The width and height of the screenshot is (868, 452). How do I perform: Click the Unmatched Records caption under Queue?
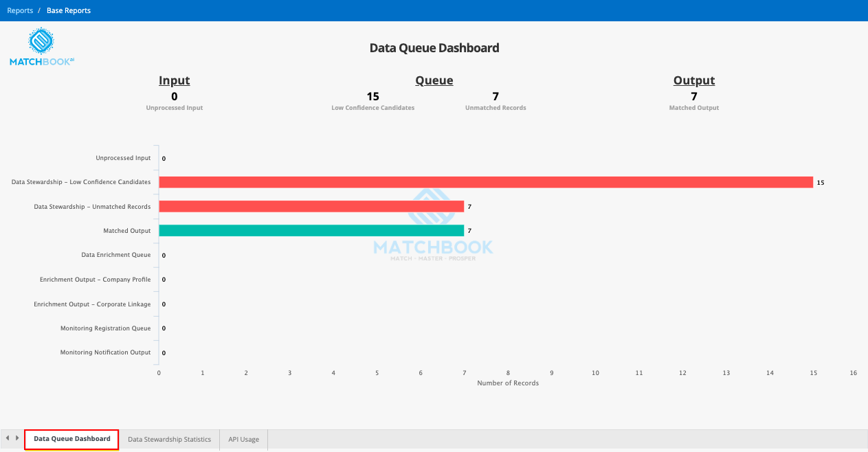[x=496, y=108]
